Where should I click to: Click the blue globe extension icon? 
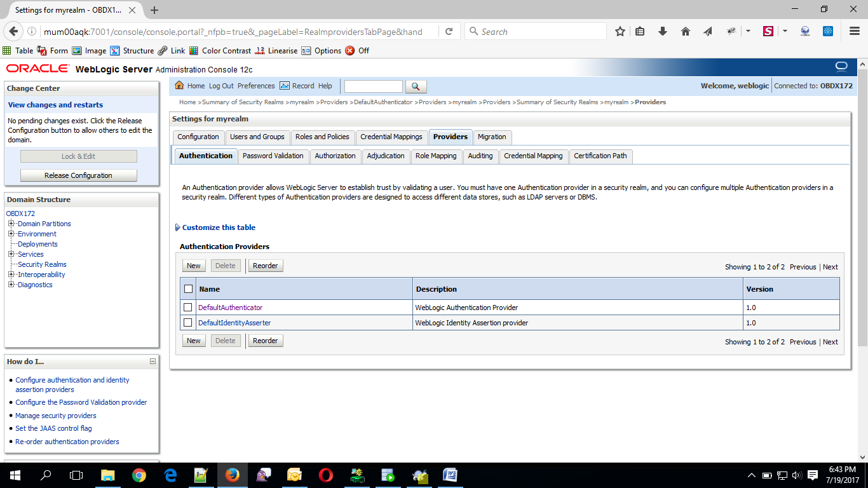point(806,31)
